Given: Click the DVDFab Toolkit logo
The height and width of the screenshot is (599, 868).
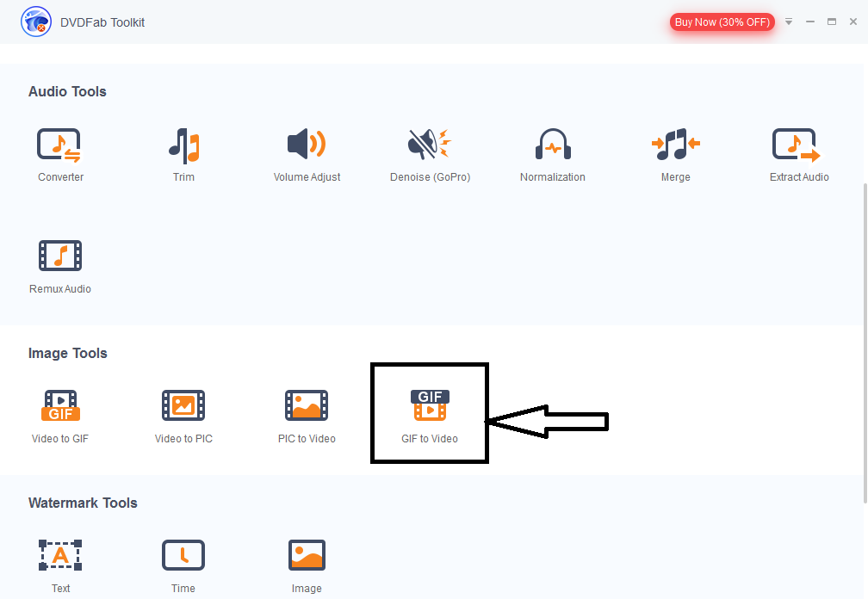Looking at the screenshot, I should tap(35, 22).
